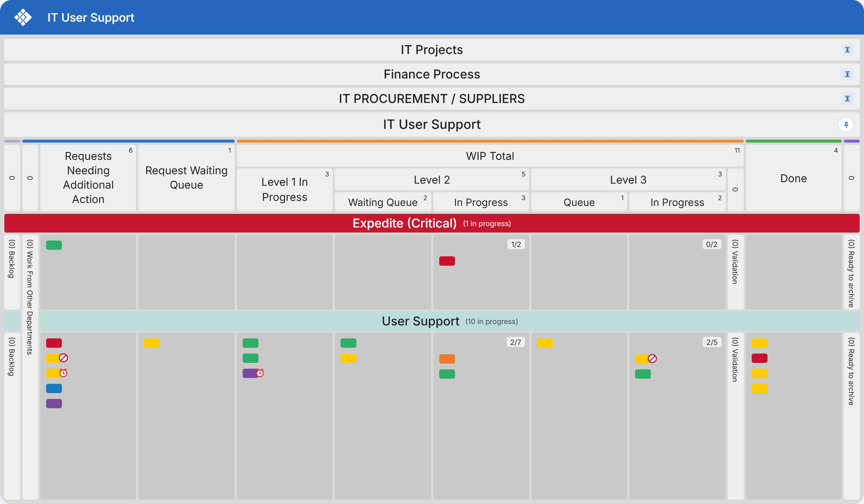The width and height of the screenshot is (864, 504).
Task: Click the Level 3 column header
Action: [628, 179]
